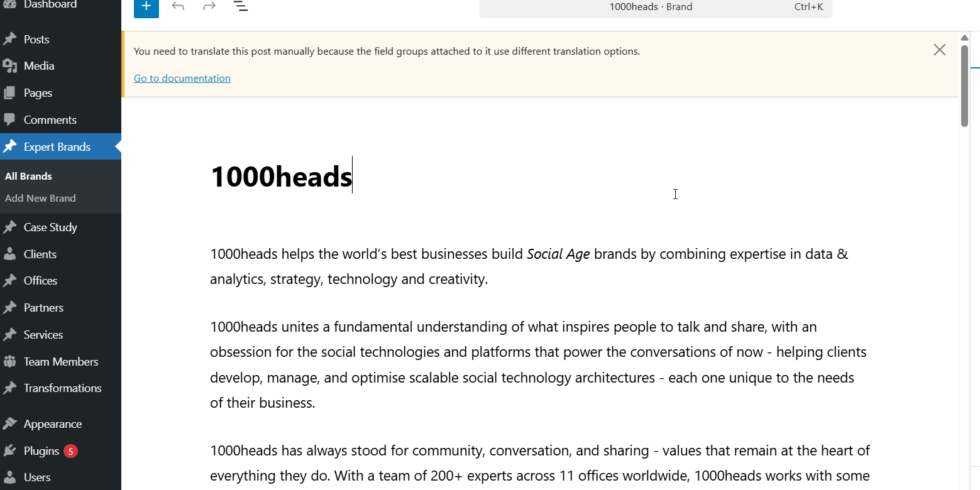The height and width of the screenshot is (490, 980).
Task: Click the Users icon in sidebar
Action: [x=9, y=477]
